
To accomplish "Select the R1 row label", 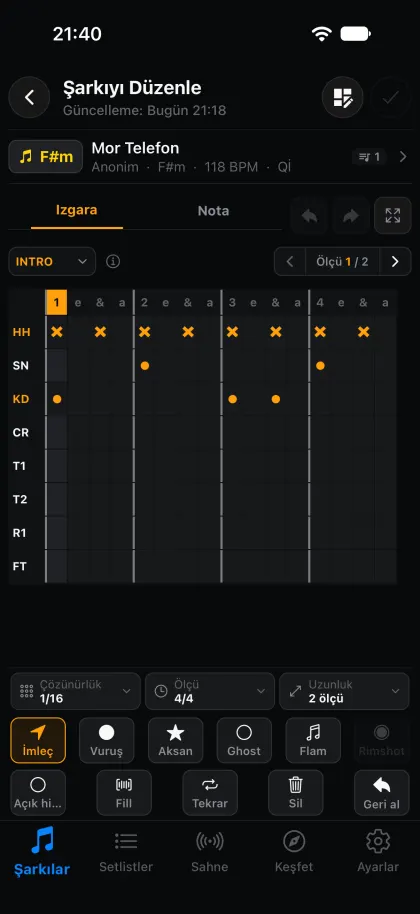I will point(20,533).
